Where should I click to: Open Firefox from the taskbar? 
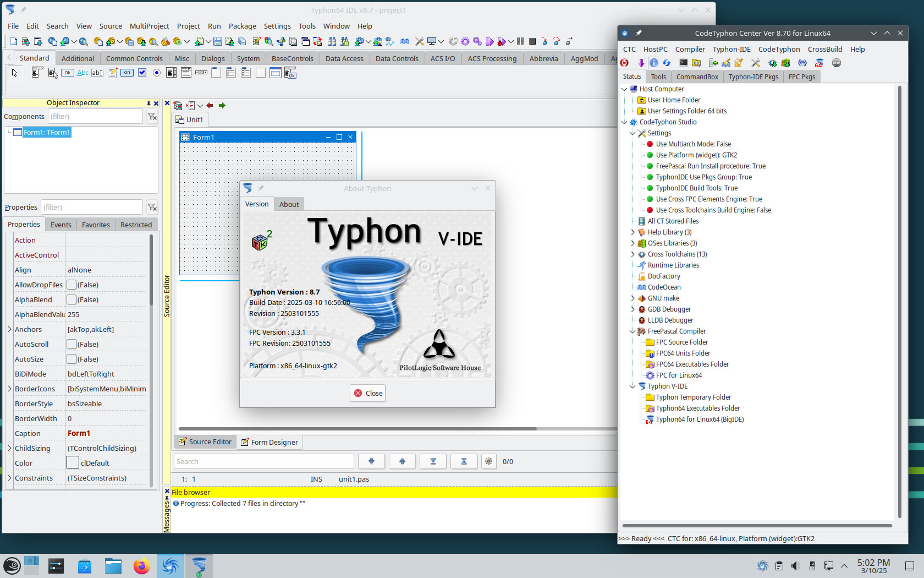coord(141,566)
